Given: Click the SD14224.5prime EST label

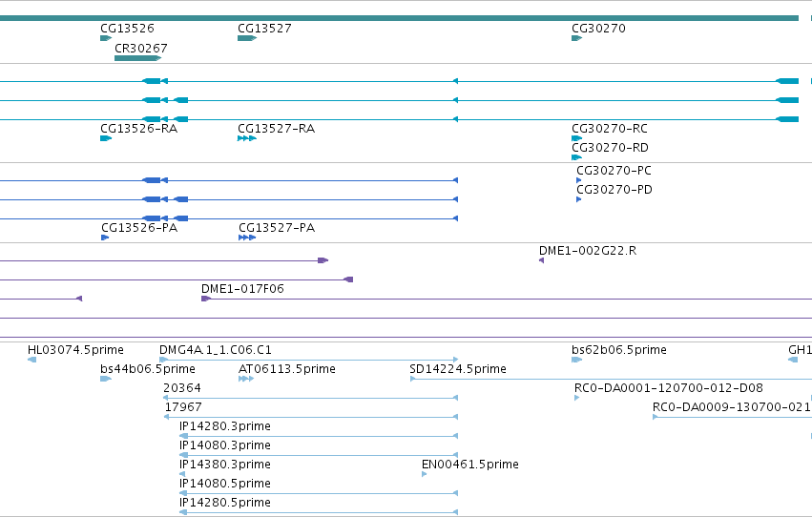Looking at the screenshot, I should pyautogui.click(x=458, y=369).
